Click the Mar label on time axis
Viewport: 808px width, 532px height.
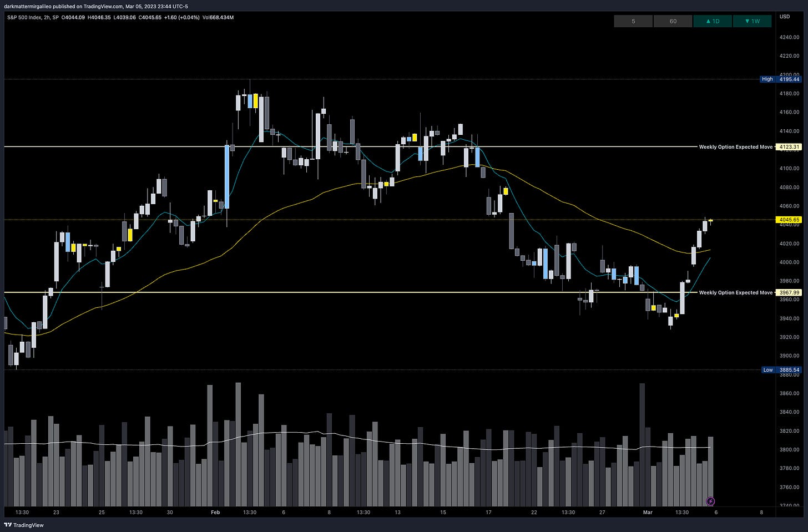648,513
